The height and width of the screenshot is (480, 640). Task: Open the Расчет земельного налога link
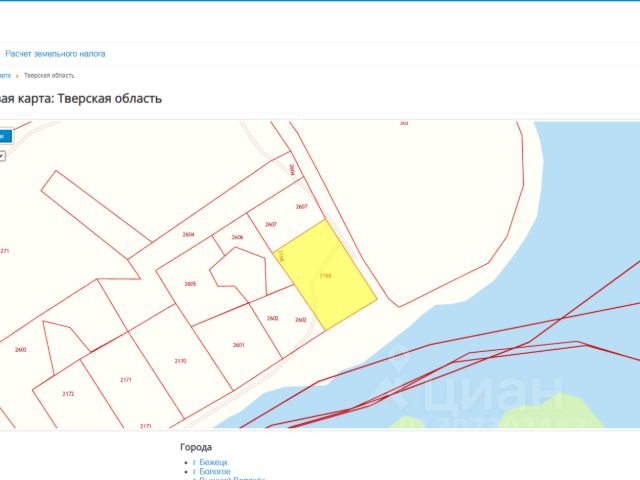click(55, 53)
